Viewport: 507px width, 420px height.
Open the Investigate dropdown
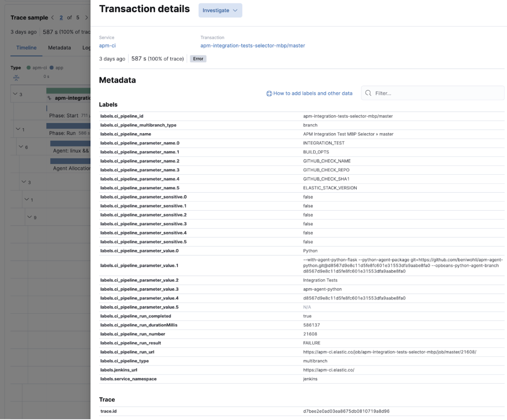coord(220,10)
